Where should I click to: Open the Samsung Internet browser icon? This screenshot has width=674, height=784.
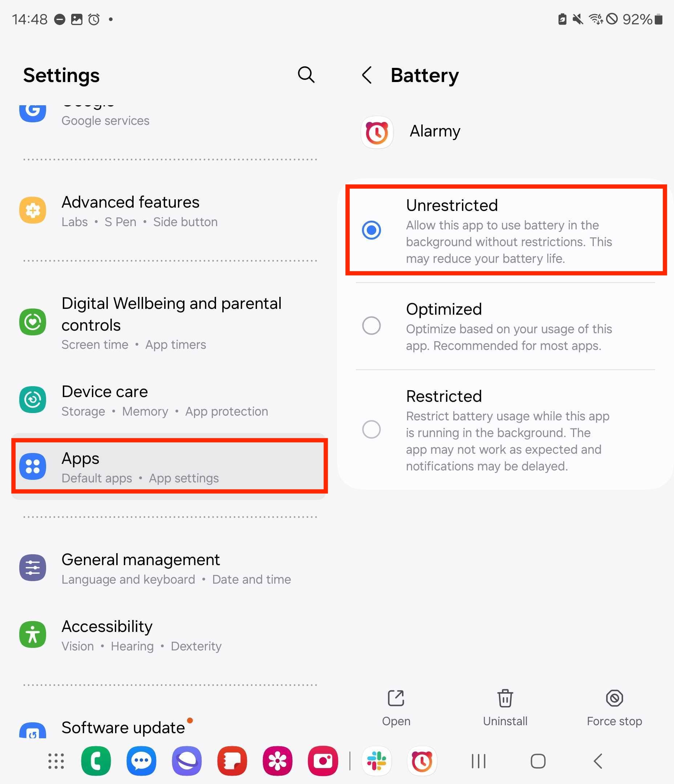(187, 761)
